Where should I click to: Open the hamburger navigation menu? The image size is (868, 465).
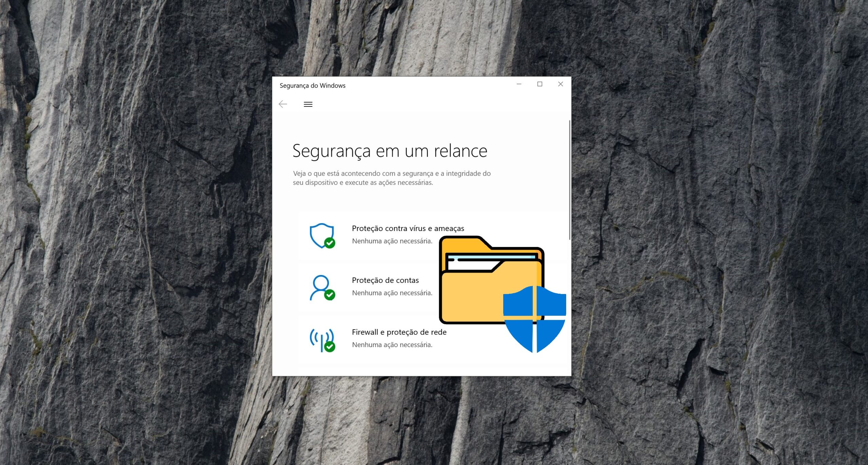[x=308, y=104]
